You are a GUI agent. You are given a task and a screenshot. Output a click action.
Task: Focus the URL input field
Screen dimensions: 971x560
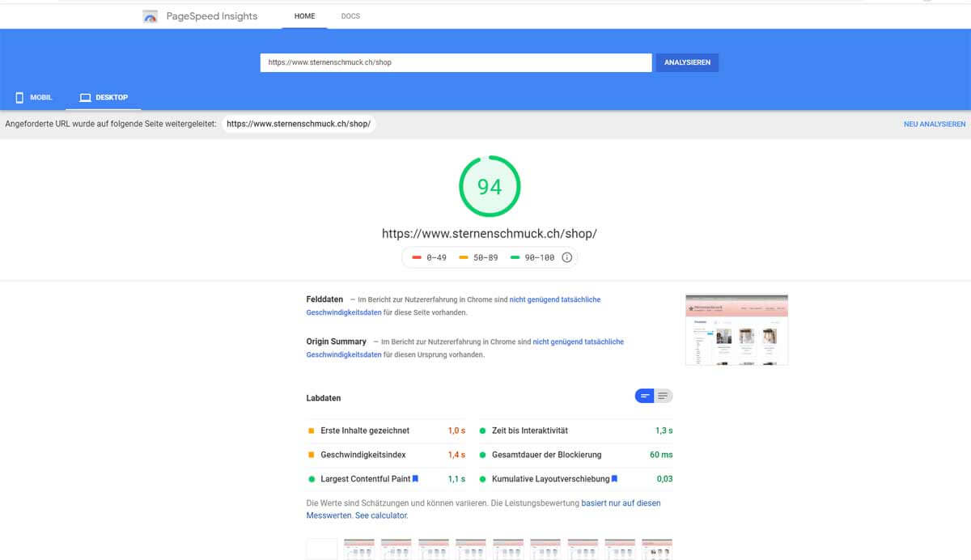(x=456, y=62)
